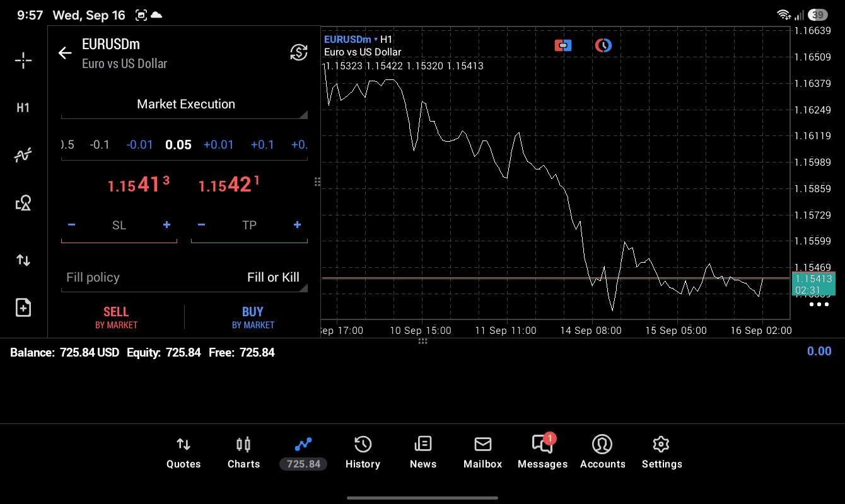Tap the 0.00 profit value
The width and height of the screenshot is (845, 504).
pyautogui.click(x=819, y=352)
